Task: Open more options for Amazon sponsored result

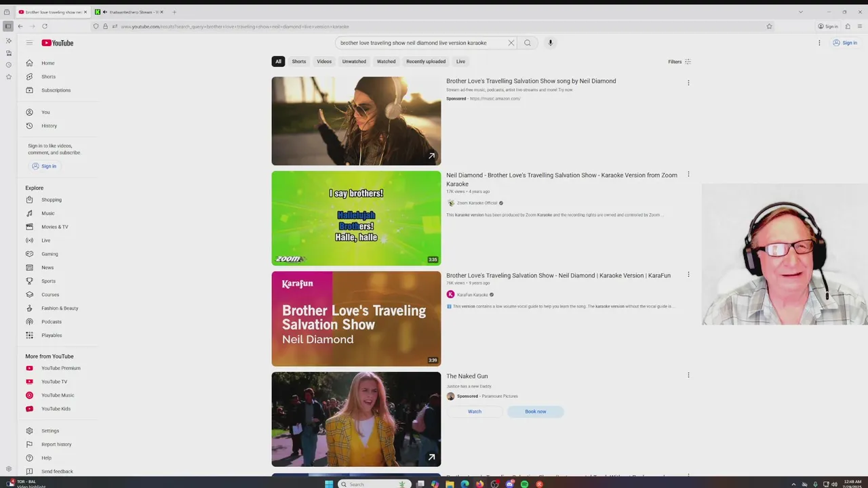Action: pyautogui.click(x=688, y=83)
